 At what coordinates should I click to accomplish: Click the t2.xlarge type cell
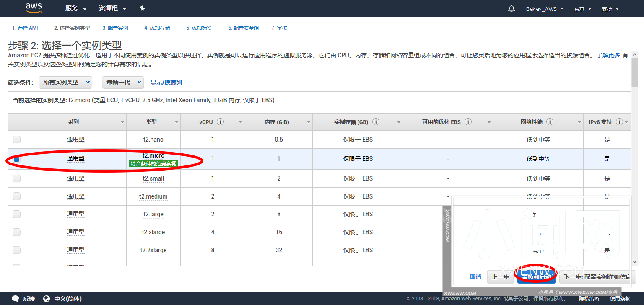click(153, 232)
